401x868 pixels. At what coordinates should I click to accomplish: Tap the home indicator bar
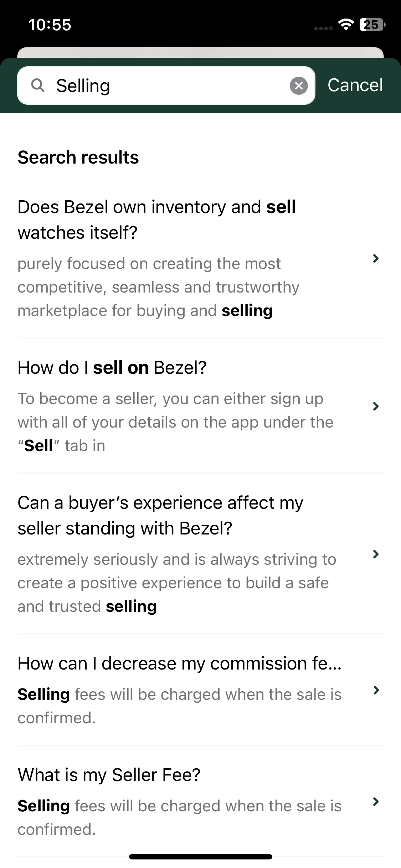(200, 857)
